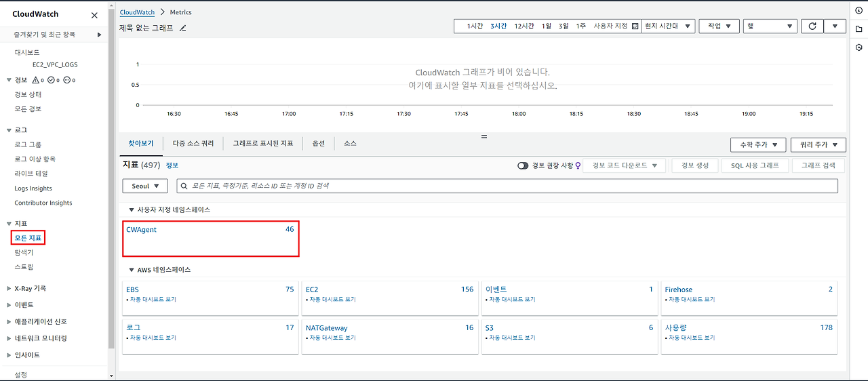Select the 12시간 time range
868x381 pixels.
pos(524,26)
